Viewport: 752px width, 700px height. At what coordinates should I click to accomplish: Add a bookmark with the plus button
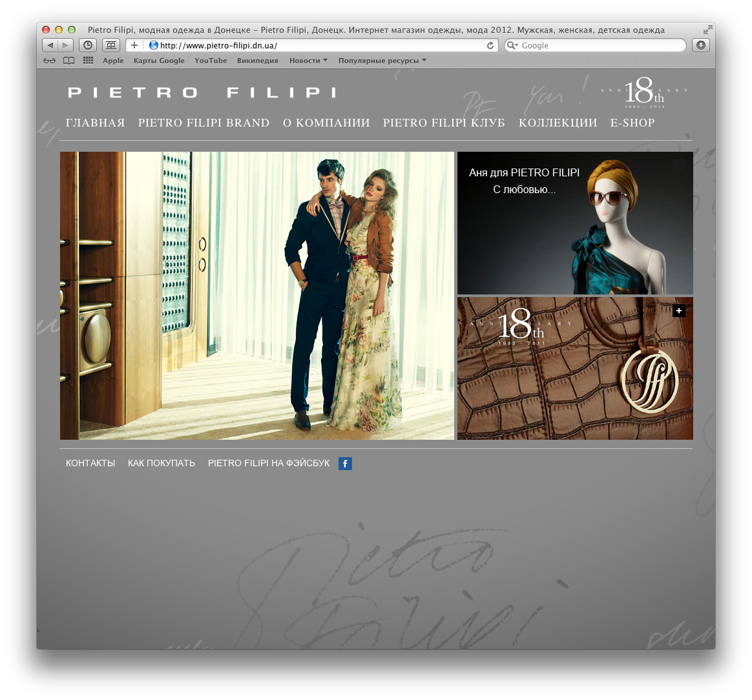[x=134, y=46]
